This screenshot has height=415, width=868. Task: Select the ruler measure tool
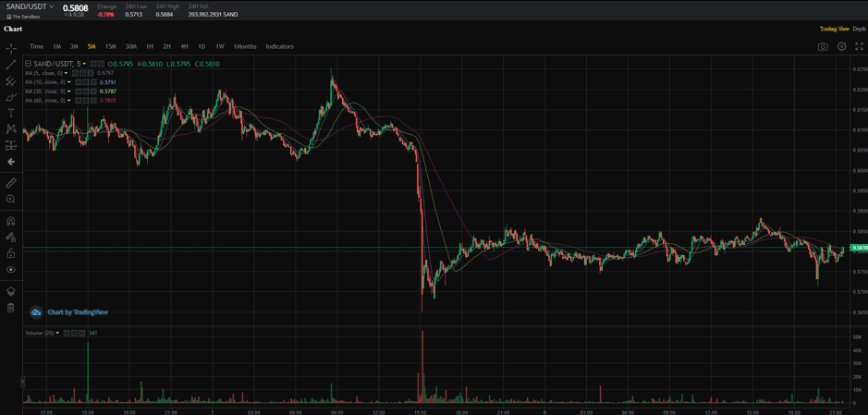pyautogui.click(x=11, y=183)
